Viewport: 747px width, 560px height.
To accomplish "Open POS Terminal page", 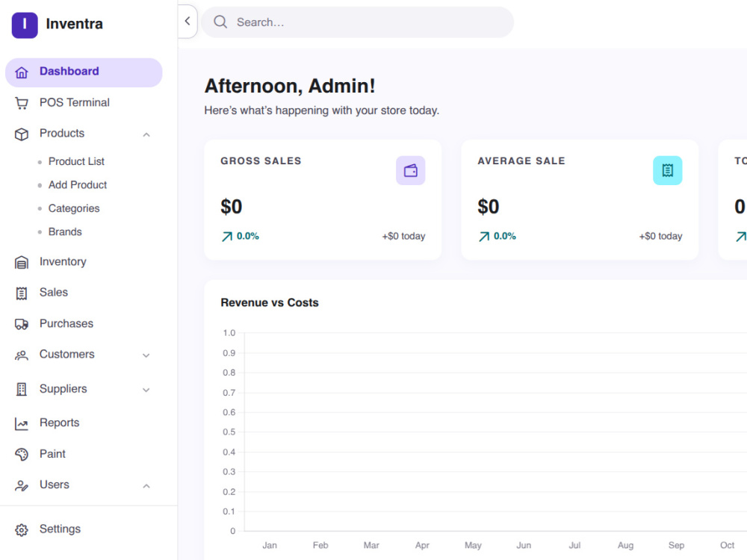I will pos(84,103).
